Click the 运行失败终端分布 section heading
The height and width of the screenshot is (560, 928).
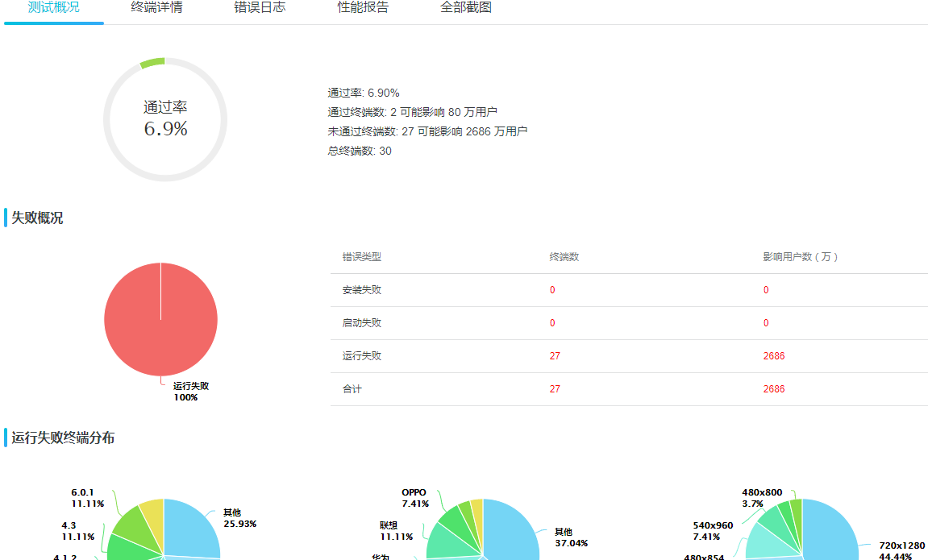pos(63,438)
